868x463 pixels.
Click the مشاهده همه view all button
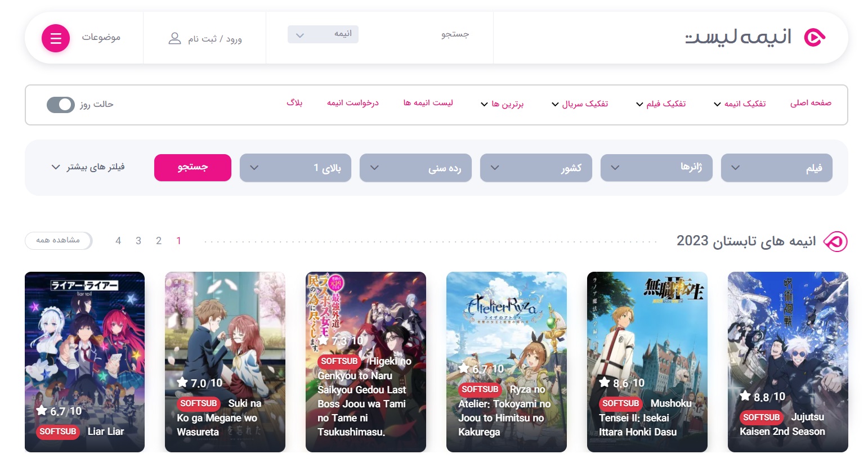point(59,240)
